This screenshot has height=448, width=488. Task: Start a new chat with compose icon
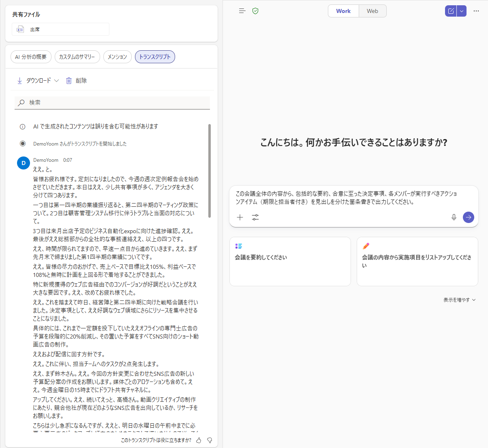(x=450, y=11)
